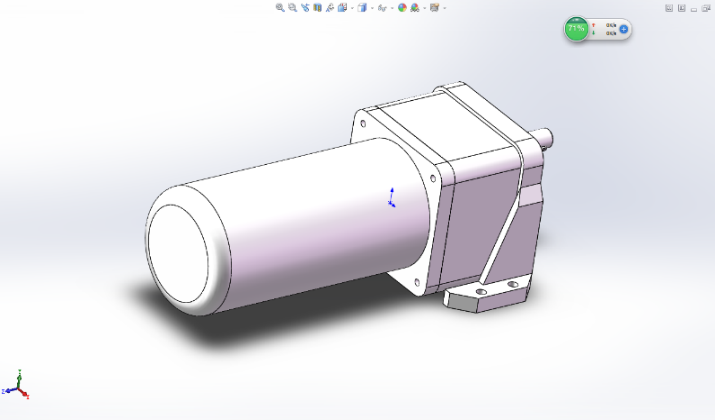Screen dimensions: 715x420
Task: Click the Hide/Show Items glasses icon
Action: point(382,8)
